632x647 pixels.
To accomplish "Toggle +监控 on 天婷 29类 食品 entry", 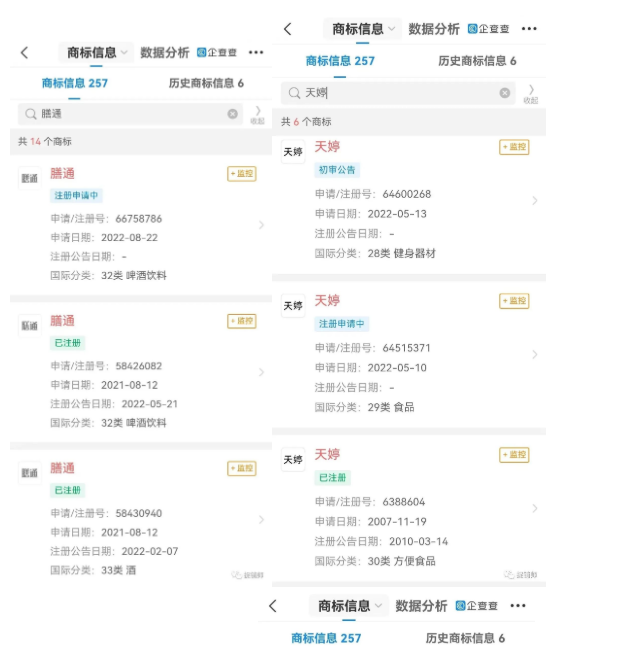I will [x=514, y=301].
